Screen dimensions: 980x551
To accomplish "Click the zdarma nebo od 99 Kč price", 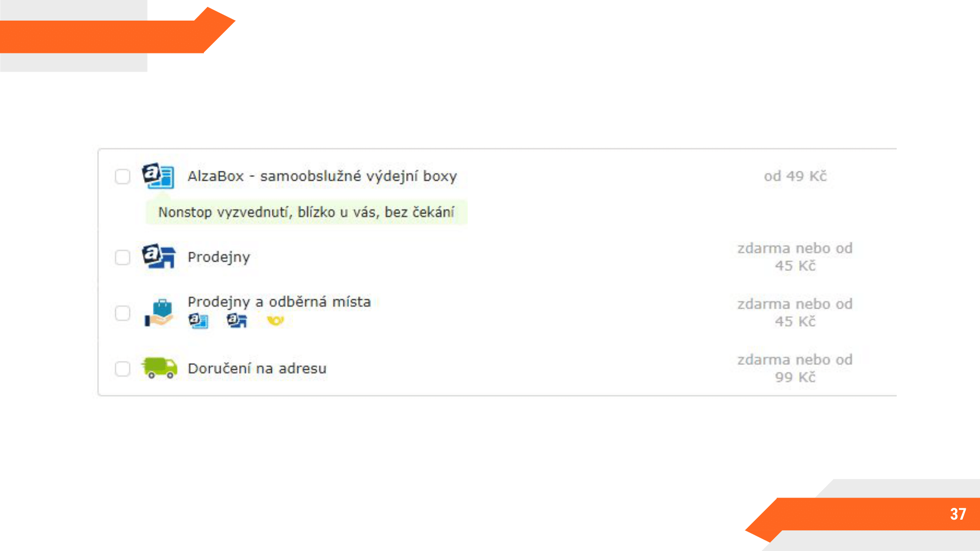I will pos(795,368).
